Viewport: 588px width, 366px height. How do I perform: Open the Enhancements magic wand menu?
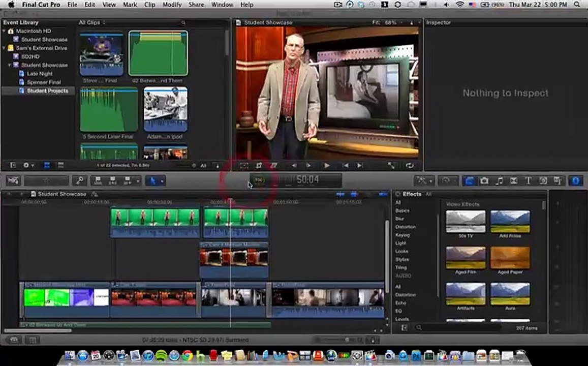(x=424, y=181)
